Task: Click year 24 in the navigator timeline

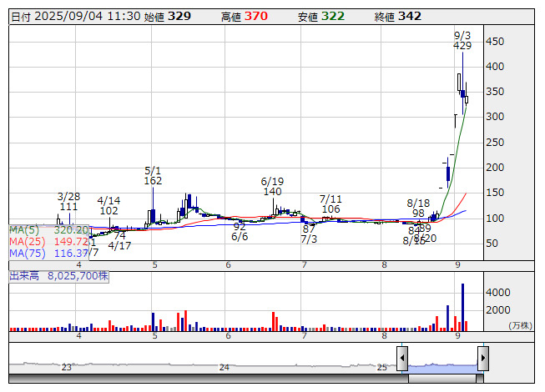Action: [224, 367]
